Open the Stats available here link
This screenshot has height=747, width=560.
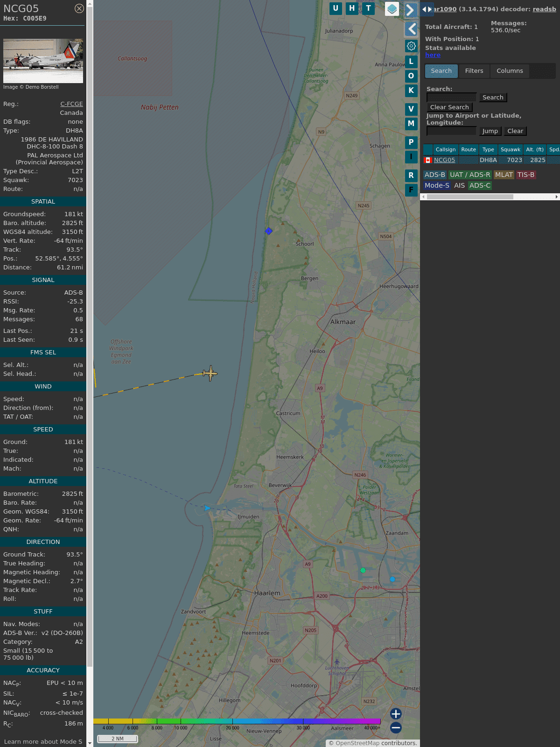(x=433, y=55)
